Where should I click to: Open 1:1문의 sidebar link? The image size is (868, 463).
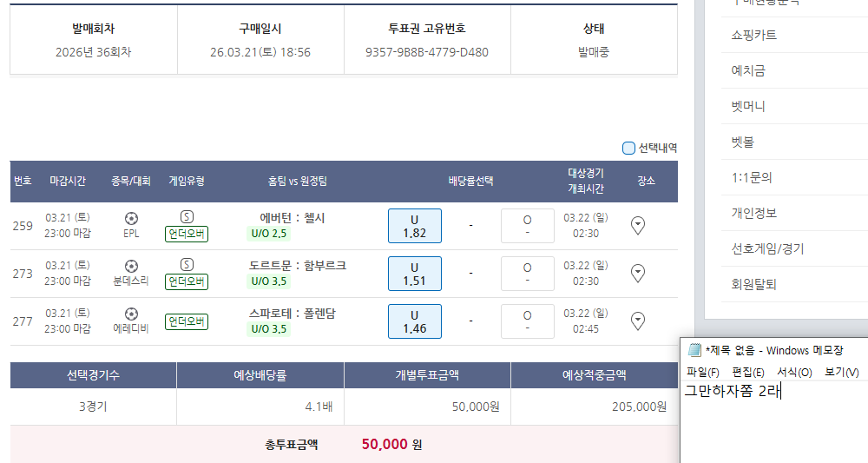(752, 177)
